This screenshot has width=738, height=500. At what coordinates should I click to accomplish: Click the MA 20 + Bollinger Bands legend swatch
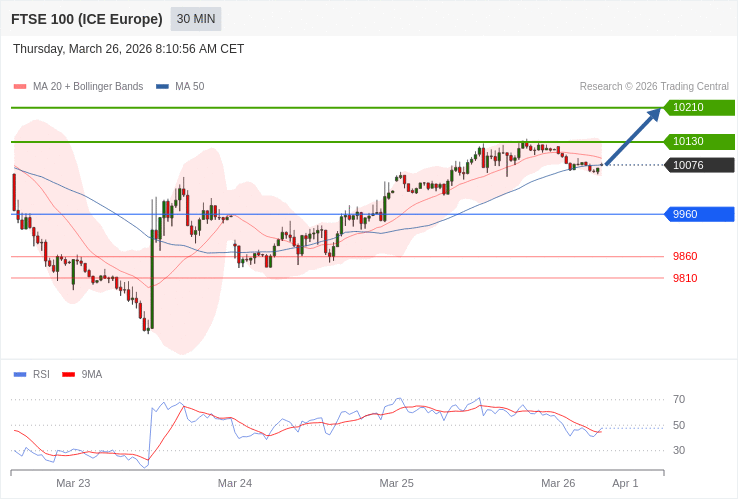(x=20, y=87)
